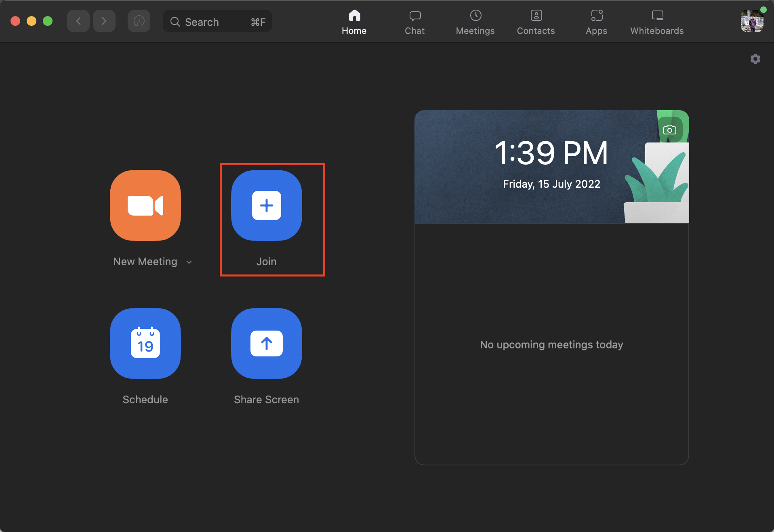Click the green fullscreen window button

point(48,21)
